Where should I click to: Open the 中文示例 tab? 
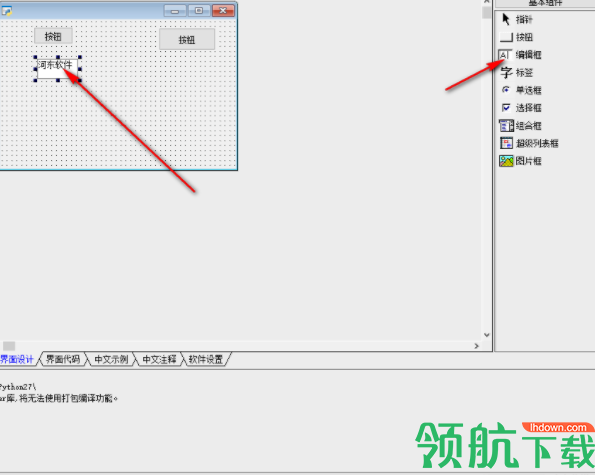click(x=111, y=359)
